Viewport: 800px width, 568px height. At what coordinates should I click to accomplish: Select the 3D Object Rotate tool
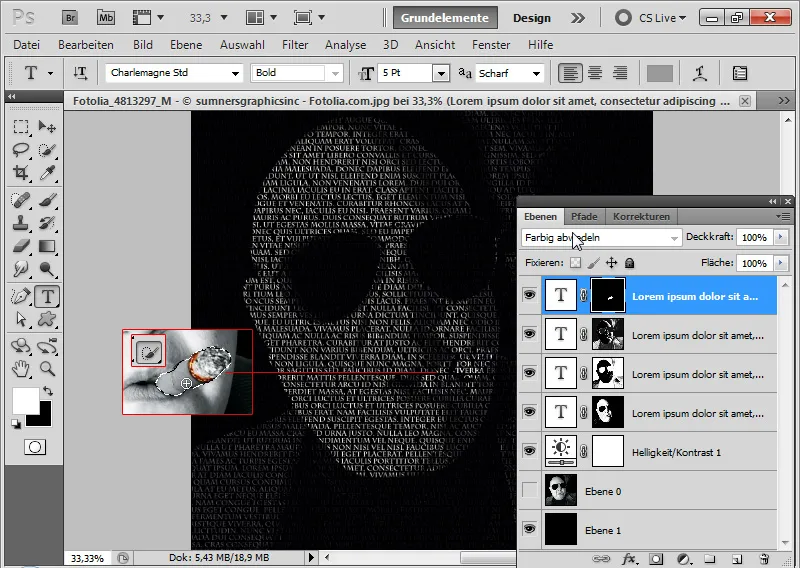click(x=21, y=346)
